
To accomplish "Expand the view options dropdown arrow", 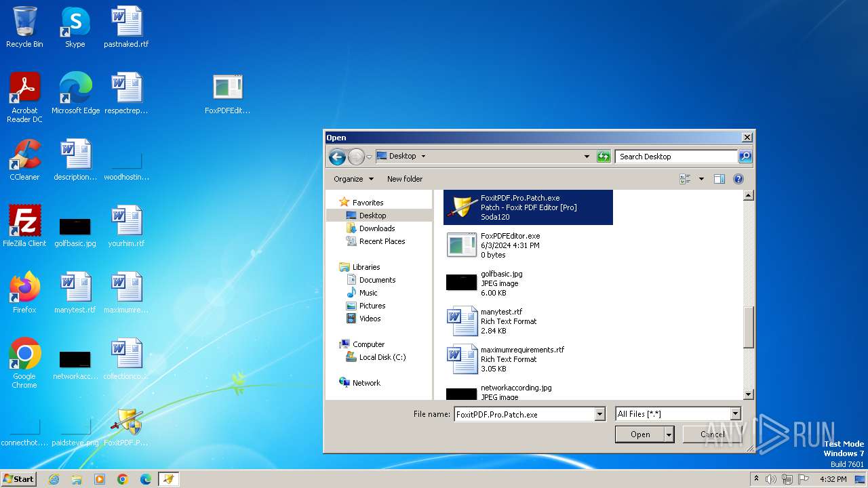I will (x=701, y=179).
